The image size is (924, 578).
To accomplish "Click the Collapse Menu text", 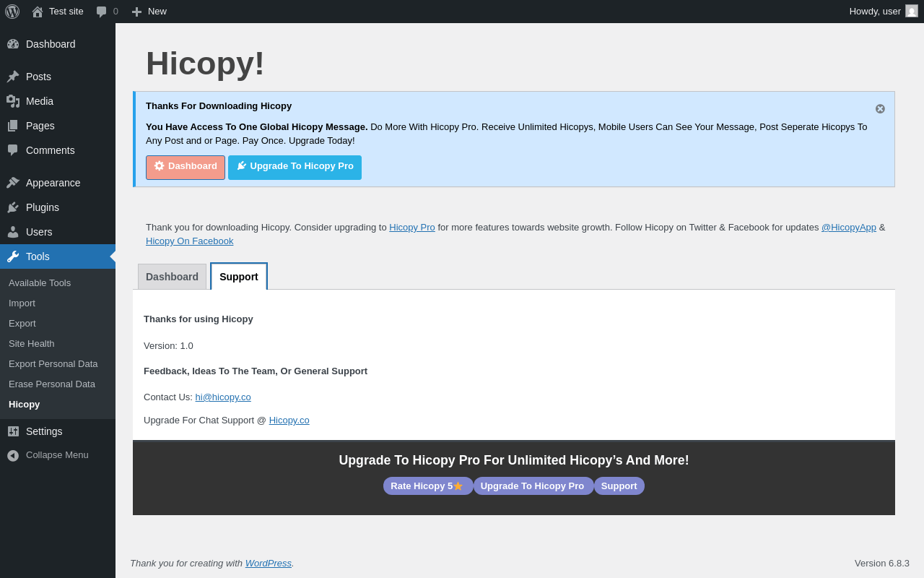I will point(57,454).
